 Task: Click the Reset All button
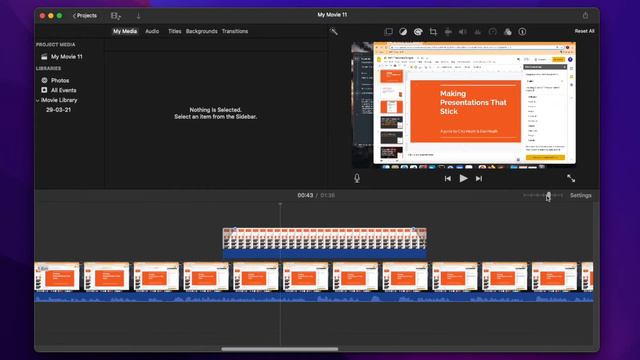click(x=584, y=31)
